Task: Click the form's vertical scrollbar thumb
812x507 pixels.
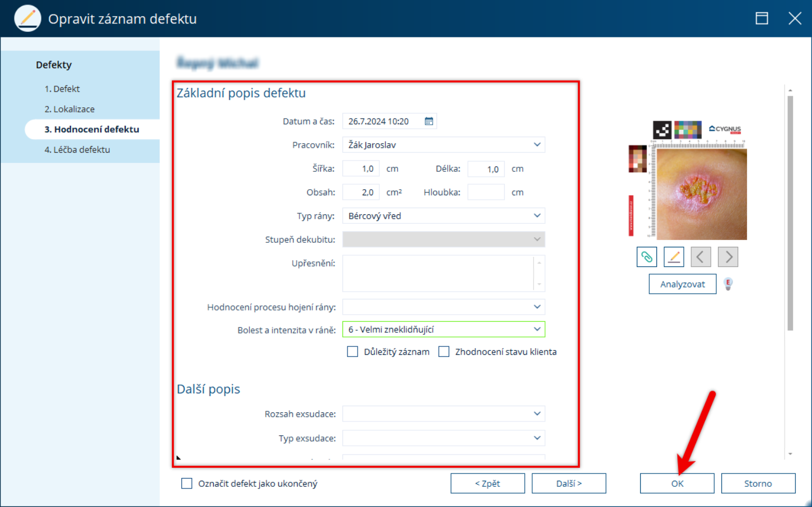Action: click(790, 213)
